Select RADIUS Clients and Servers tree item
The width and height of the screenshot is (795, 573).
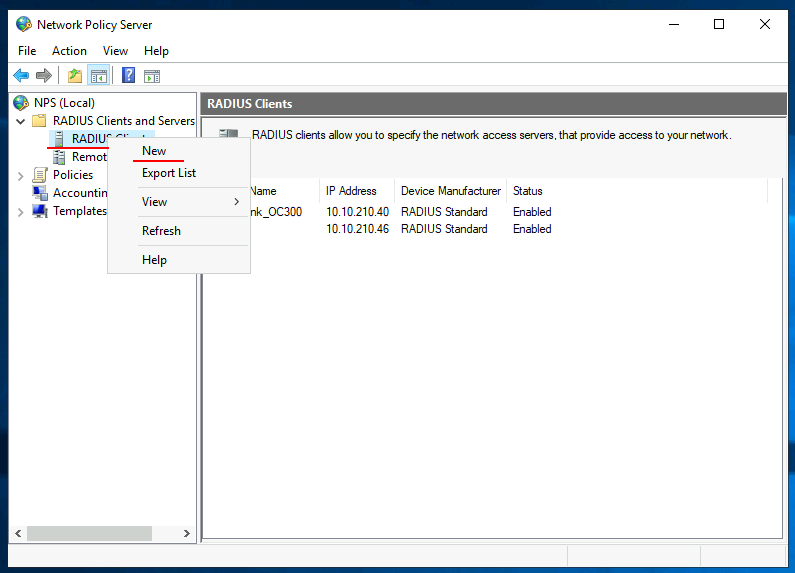pyautogui.click(x=124, y=121)
